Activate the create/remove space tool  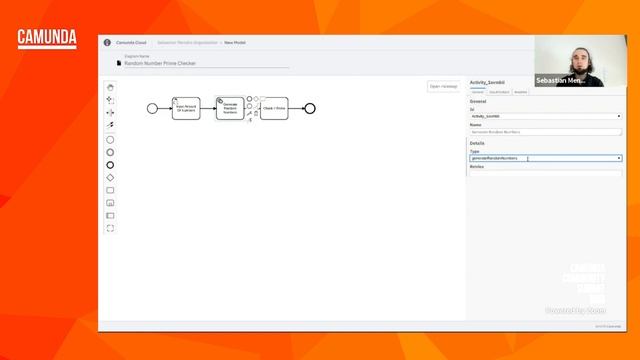[110, 113]
